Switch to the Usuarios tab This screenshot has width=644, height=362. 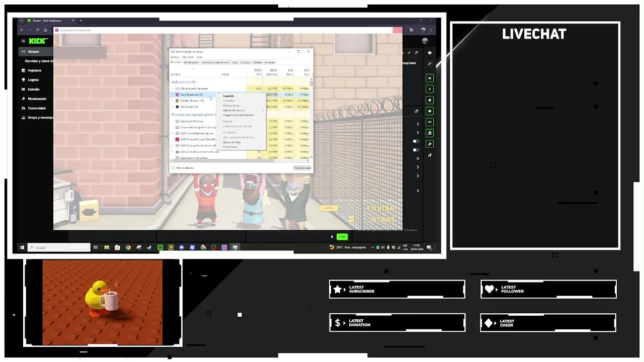(x=246, y=62)
